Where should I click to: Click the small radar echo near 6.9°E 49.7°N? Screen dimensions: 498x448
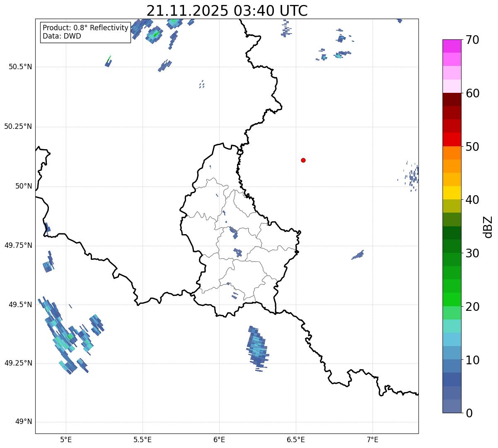click(358, 255)
